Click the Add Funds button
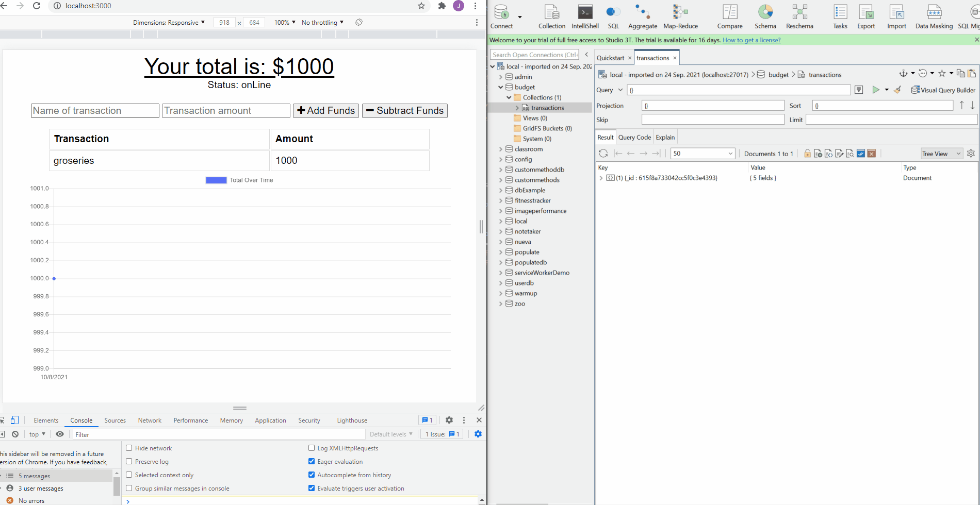This screenshot has width=980, height=505. pyautogui.click(x=325, y=110)
